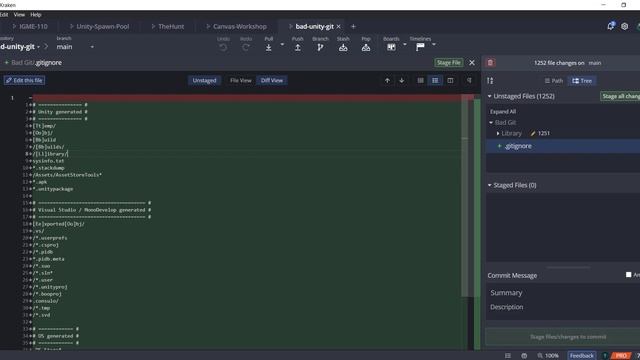Collapse the Staged Files section

coord(489,185)
